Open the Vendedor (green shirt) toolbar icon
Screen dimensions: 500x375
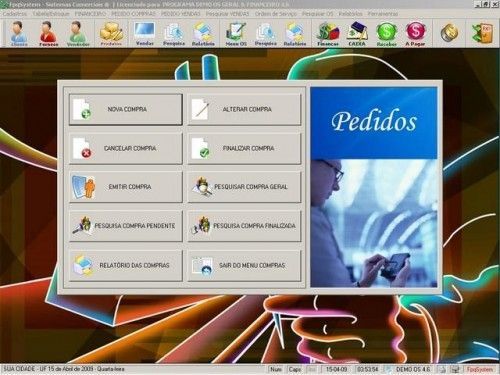point(78,33)
